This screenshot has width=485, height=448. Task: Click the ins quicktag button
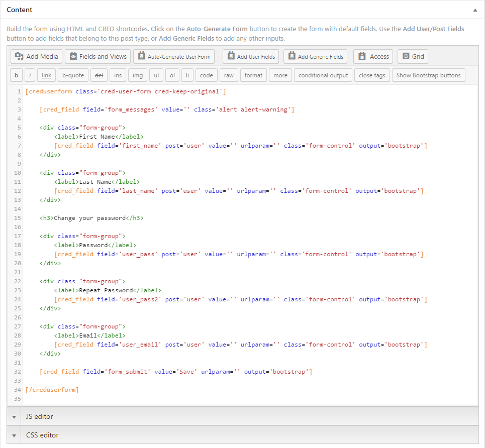(x=118, y=75)
